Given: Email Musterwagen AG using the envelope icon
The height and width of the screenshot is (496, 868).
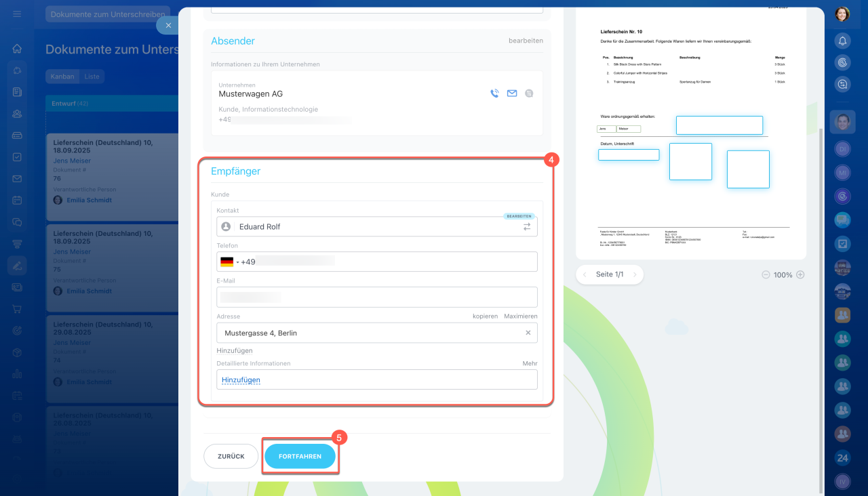Looking at the screenshot, I should [x=512, y=94].
